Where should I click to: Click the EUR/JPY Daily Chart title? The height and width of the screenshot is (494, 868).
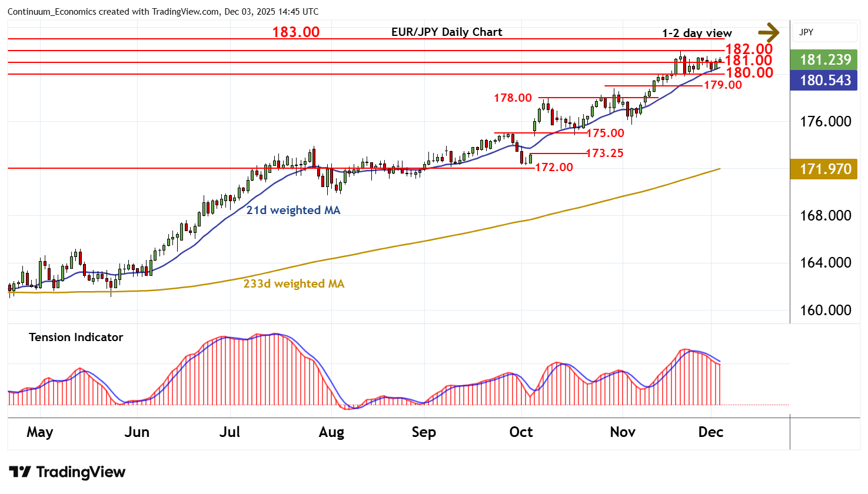pos(447,32)
